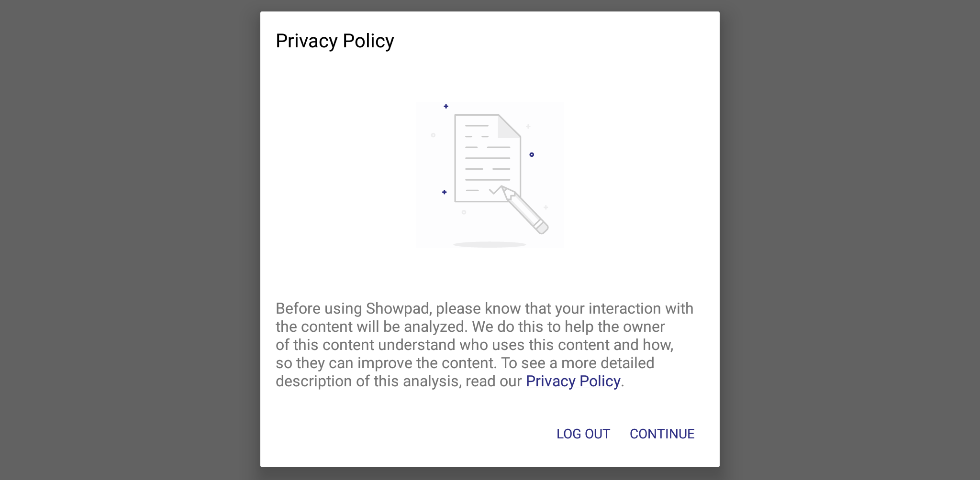Click the faint grey plus near the pencil tip
This screenshot has height=480, width=980.
point(546,207)
